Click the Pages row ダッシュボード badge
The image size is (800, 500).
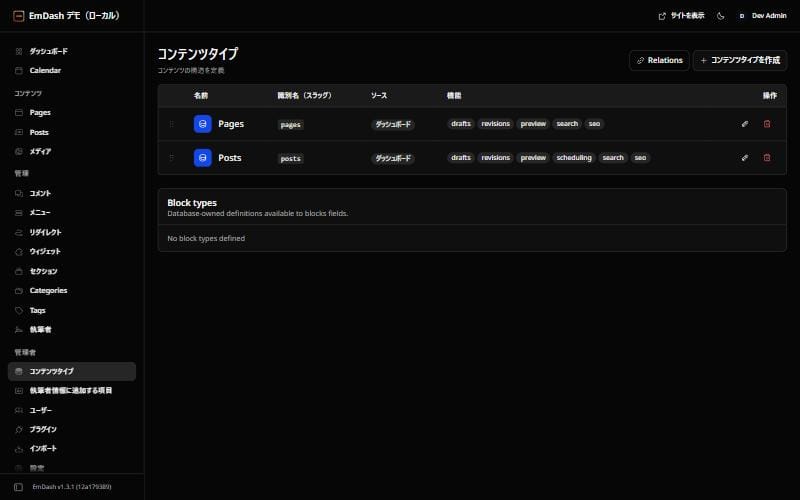pos(393,124)
